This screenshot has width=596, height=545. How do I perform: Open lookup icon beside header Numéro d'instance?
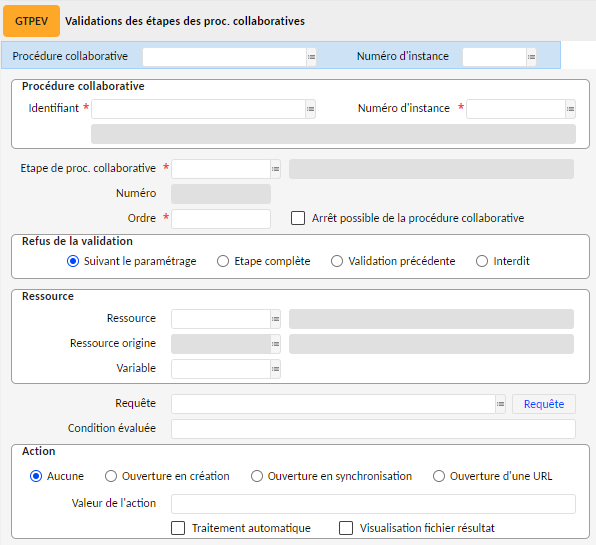pos(531,57)
